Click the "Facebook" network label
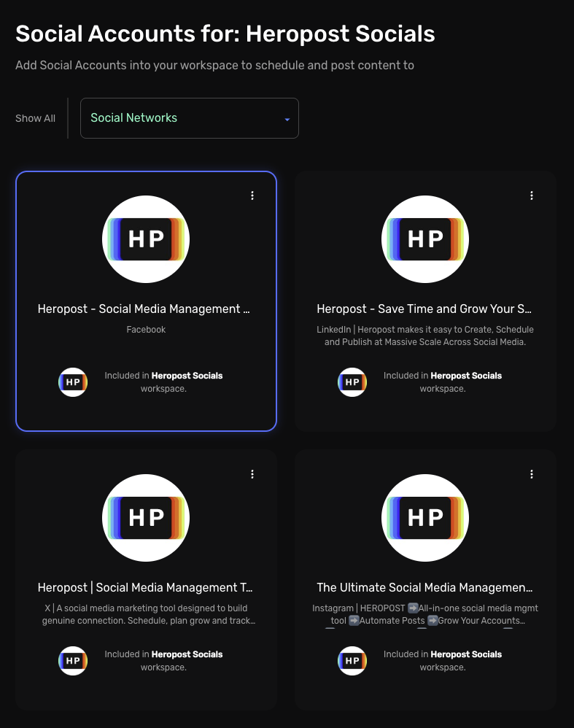 (x=146, y=330)
